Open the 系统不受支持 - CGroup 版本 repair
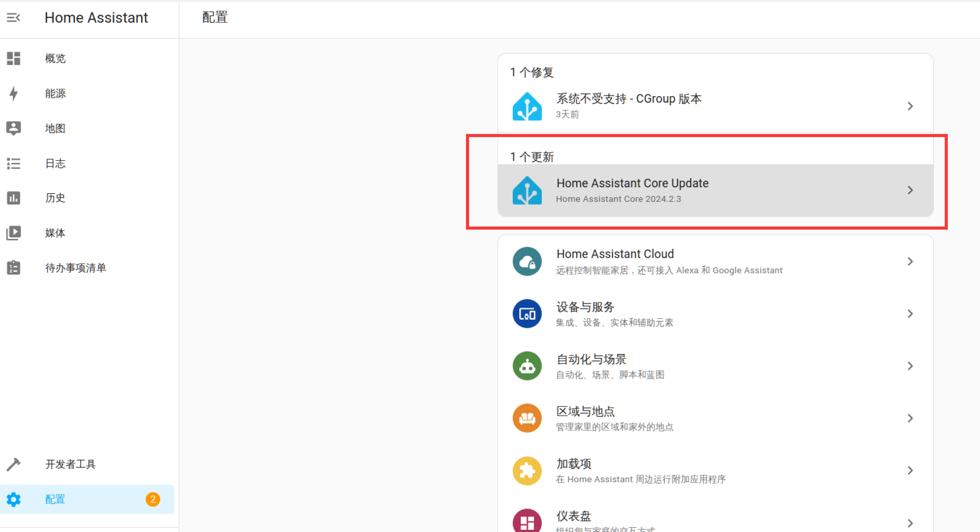 coord(715,106)
